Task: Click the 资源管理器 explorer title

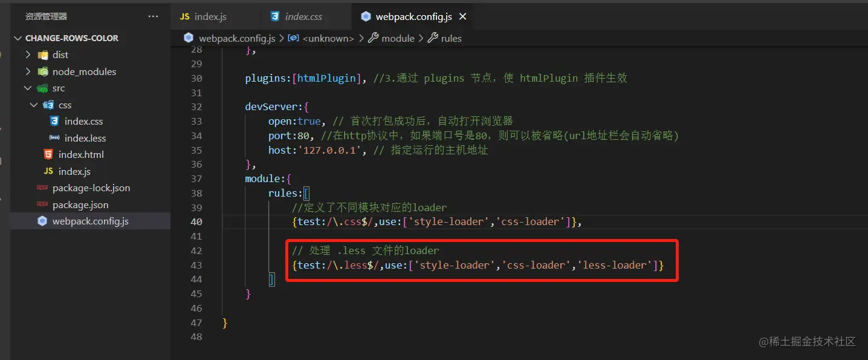Action: (x=47, y=16)
